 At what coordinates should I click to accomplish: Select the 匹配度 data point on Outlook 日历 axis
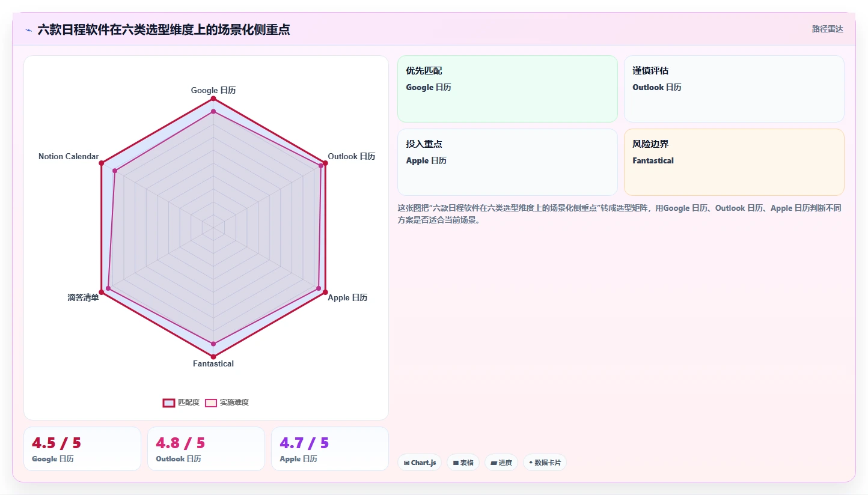[x=325, y=163]
